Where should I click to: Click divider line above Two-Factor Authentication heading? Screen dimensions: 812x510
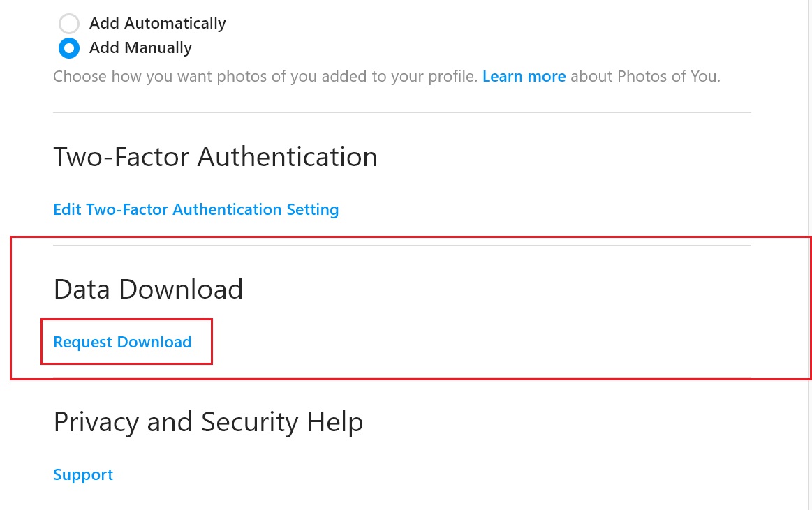point(401,113)
